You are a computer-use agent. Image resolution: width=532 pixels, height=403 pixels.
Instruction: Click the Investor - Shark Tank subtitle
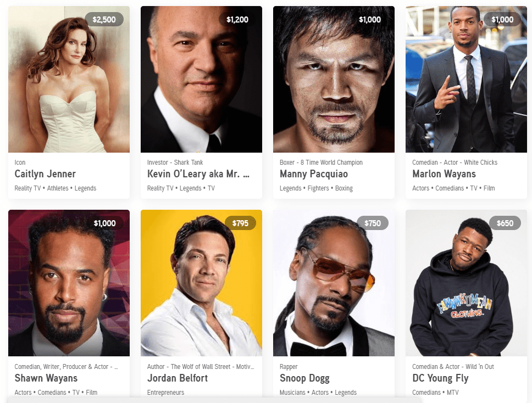(175, 163)
